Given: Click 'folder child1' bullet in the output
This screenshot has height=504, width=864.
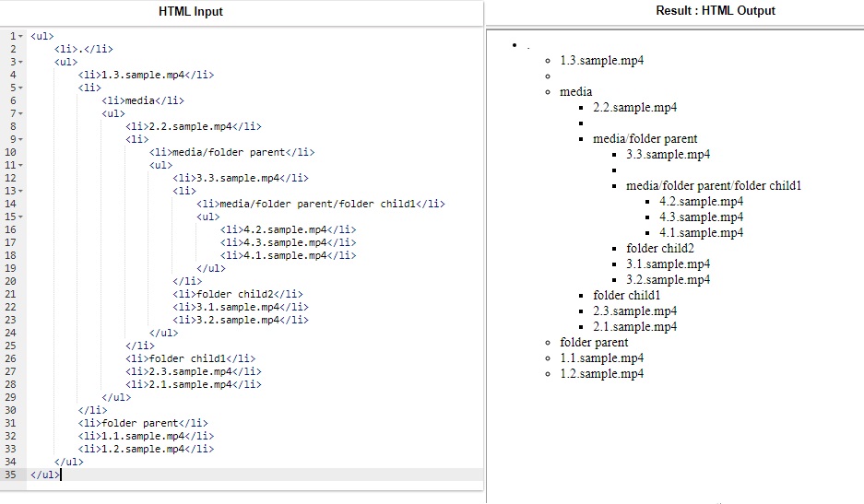Looking at the screenshot, I should 626,295.
